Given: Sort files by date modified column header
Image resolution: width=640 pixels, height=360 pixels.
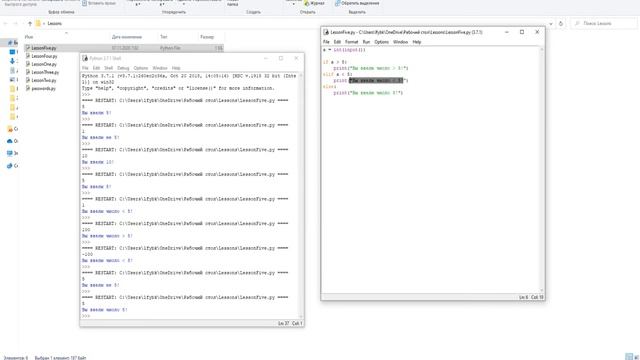Looking at the screenshot, I should click(127, 37).
